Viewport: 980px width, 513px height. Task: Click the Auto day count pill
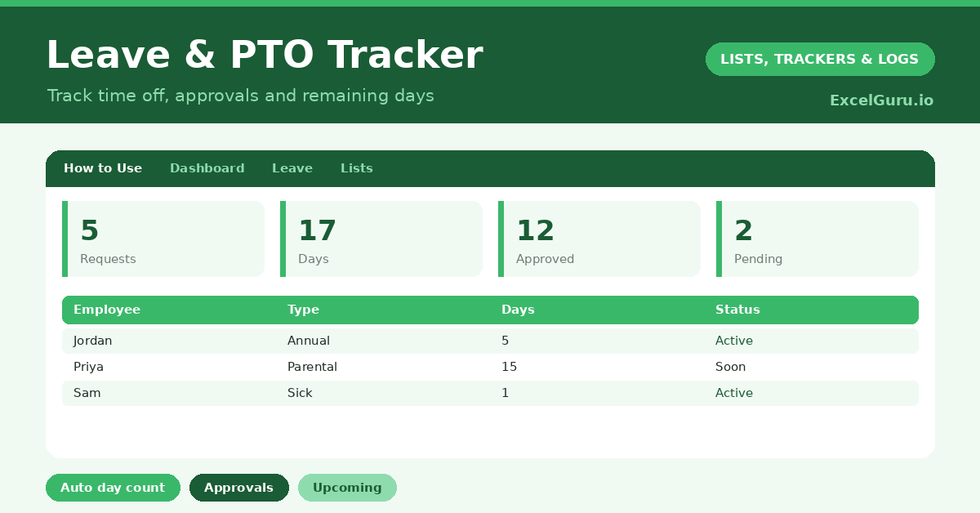(x=113, y=488)
